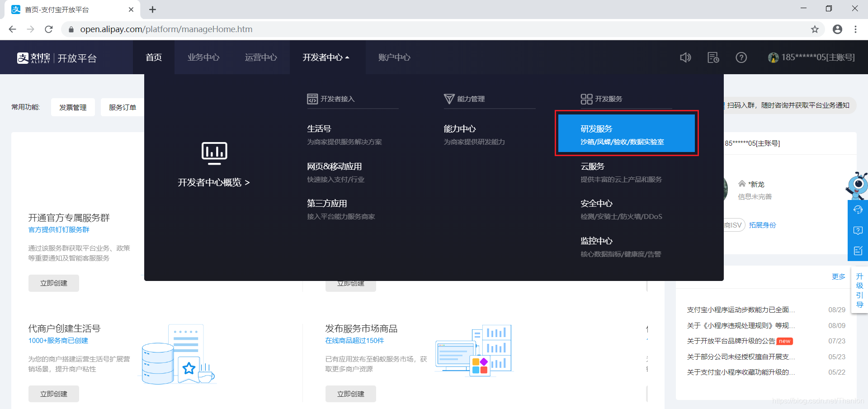Open announcement 关于支付宝小程序收藏功能升级的
The image size is (868, 409).
coord(741,372)
